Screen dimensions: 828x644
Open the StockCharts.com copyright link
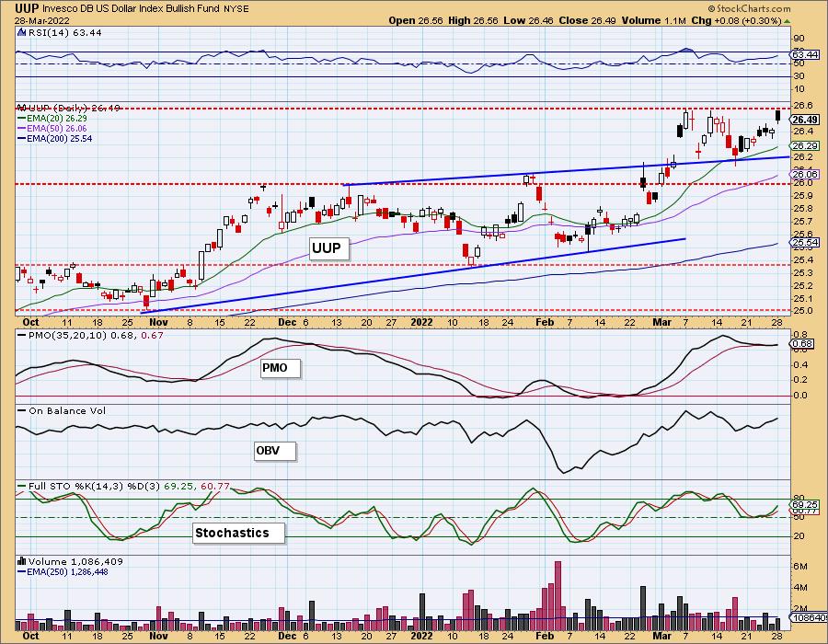(749, 8)
